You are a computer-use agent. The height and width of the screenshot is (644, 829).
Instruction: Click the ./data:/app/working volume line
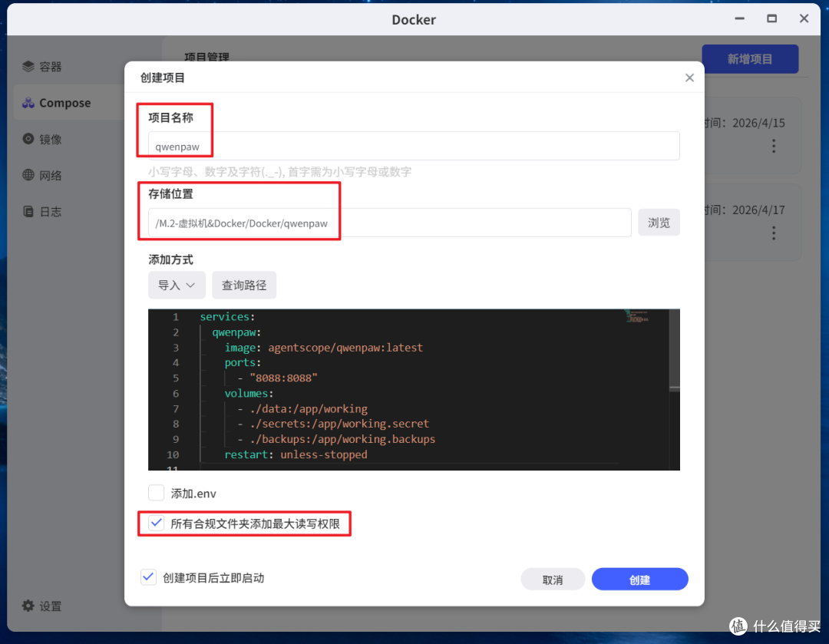[302, 408]
